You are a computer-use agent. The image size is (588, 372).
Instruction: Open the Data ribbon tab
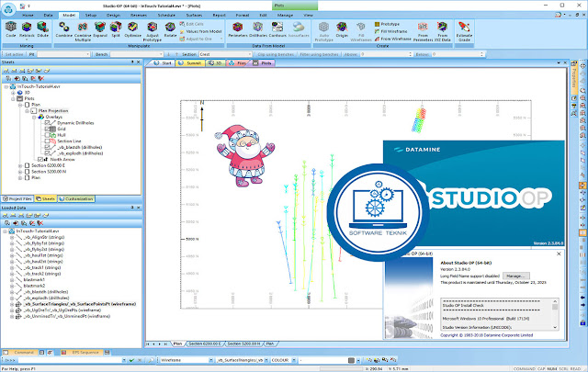48,16
